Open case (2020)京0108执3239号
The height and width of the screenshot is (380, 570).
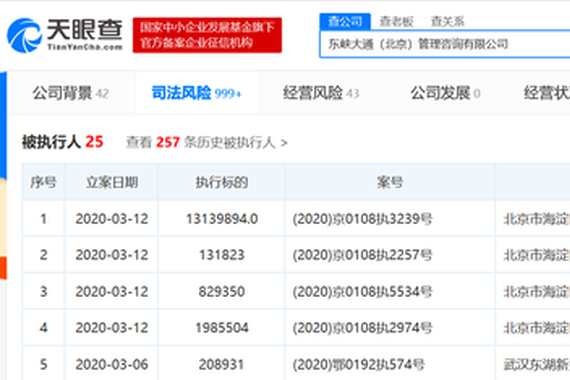(x=362, y=219)
